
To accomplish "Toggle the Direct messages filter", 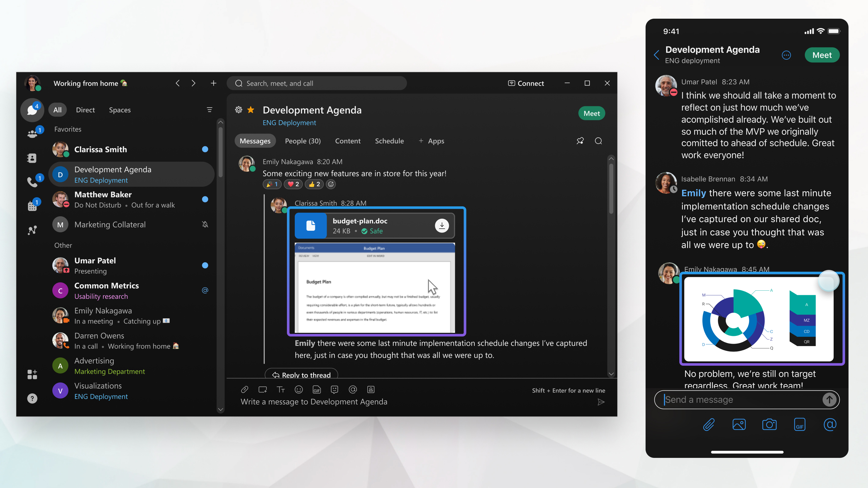I will [85, 110].
